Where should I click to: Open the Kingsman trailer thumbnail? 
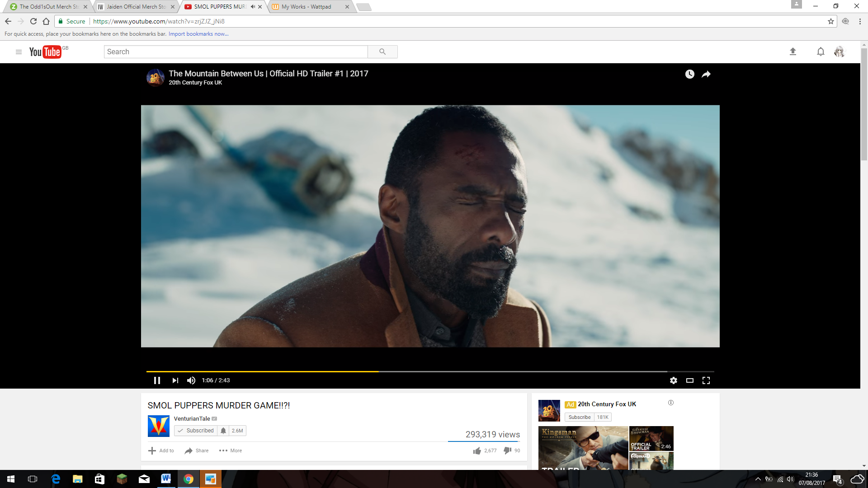(x=583, y=448)
